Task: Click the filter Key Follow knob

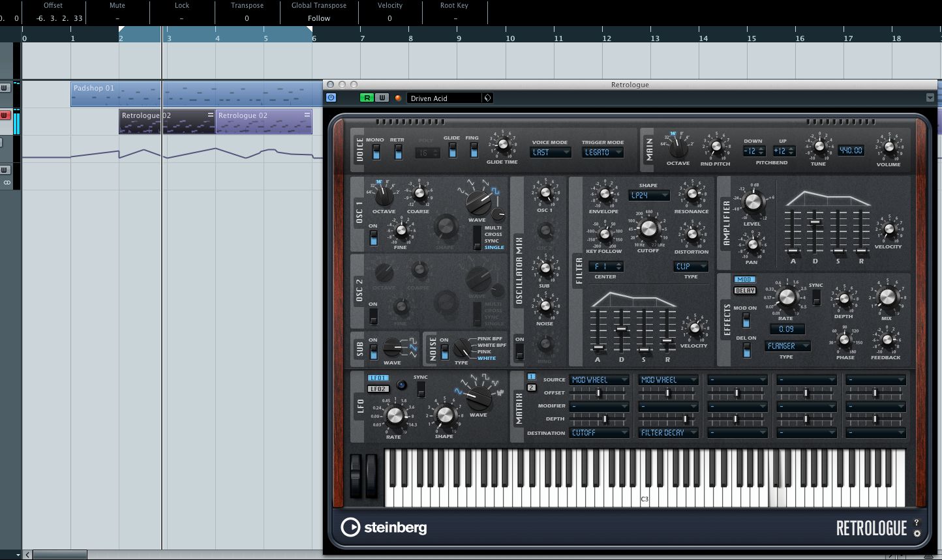Action: pyautogui.click(x=604, y=234)
